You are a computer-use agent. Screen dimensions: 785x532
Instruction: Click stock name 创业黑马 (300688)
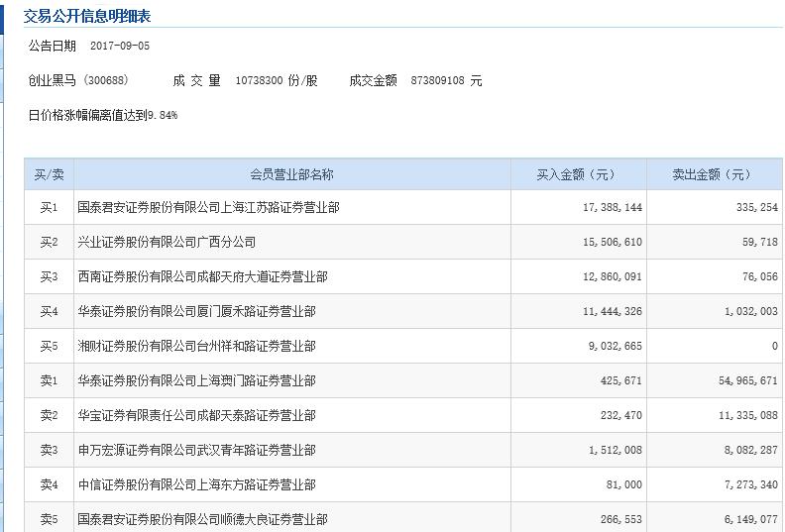click(78, 80)
